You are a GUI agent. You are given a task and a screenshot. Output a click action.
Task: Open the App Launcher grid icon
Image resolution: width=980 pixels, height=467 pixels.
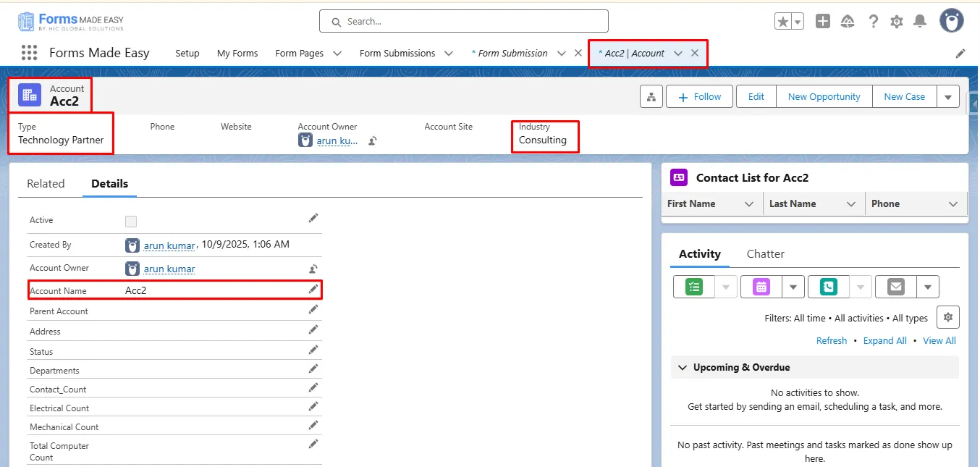point(29,53)
